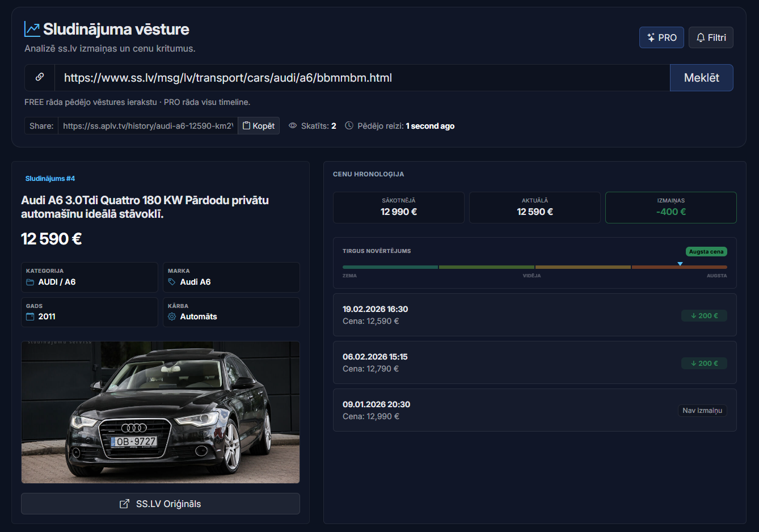Click the tag icon beside Audi A6
Screen dimensions: 759x532
click(x=172, y=282)
